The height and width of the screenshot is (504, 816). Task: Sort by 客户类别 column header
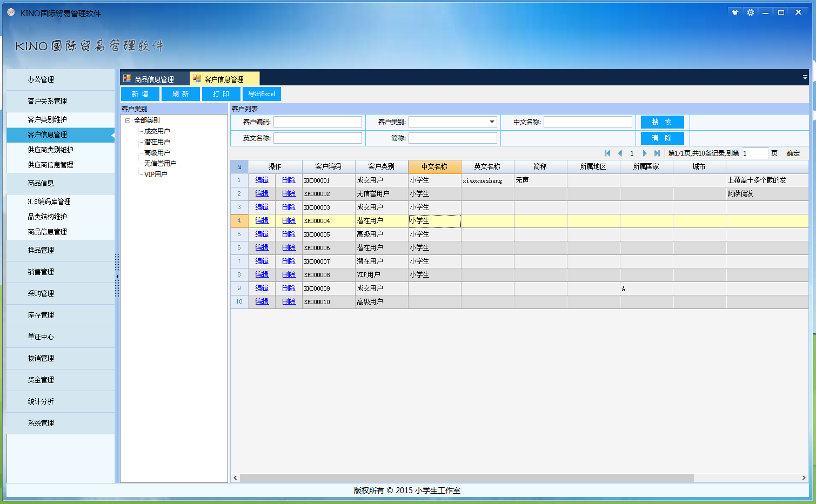point(382,167)
